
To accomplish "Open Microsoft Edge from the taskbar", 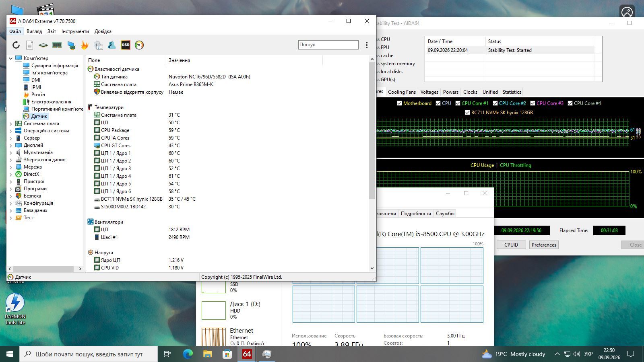I will 188,354.
